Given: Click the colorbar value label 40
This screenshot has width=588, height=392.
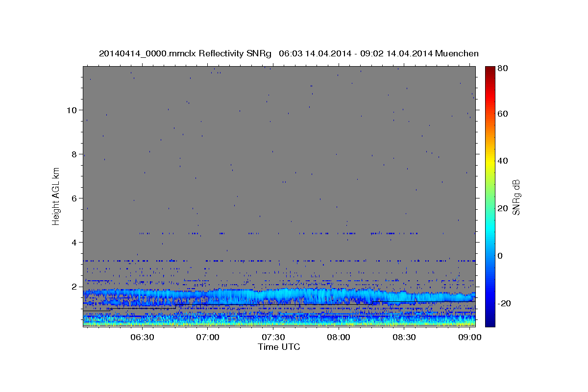Looking at the screenshot, I should [503, 161].
